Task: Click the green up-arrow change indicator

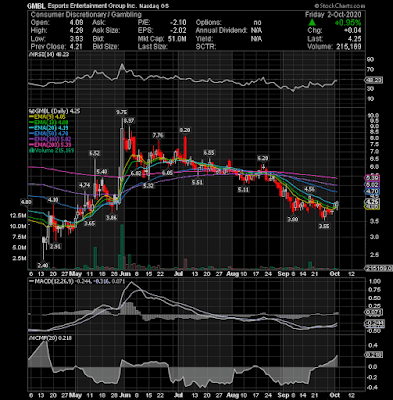Action: (x=312, y=23)
